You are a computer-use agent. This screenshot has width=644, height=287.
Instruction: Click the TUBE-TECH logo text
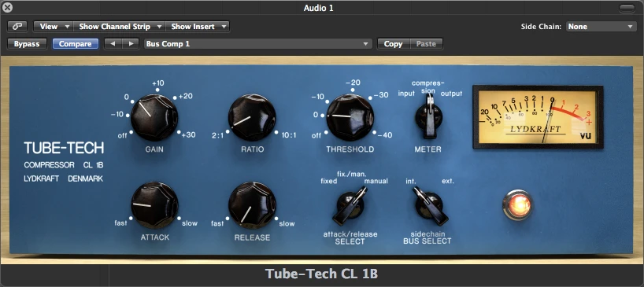64,148
